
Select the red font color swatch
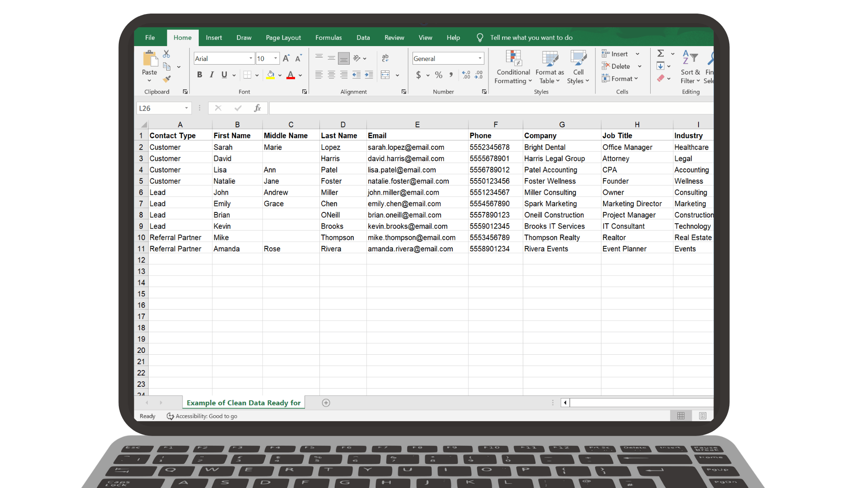[290, 78]
